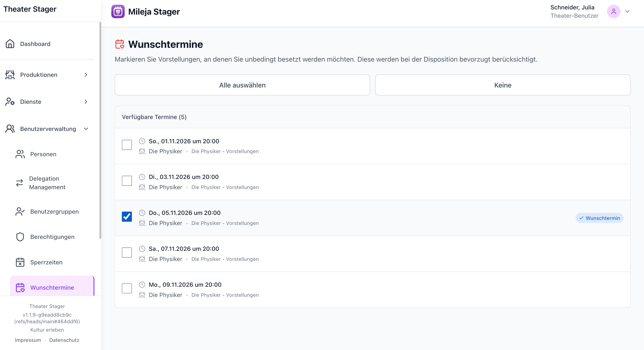
Task: Click the user avatar icon
Action: coord(613,11)
